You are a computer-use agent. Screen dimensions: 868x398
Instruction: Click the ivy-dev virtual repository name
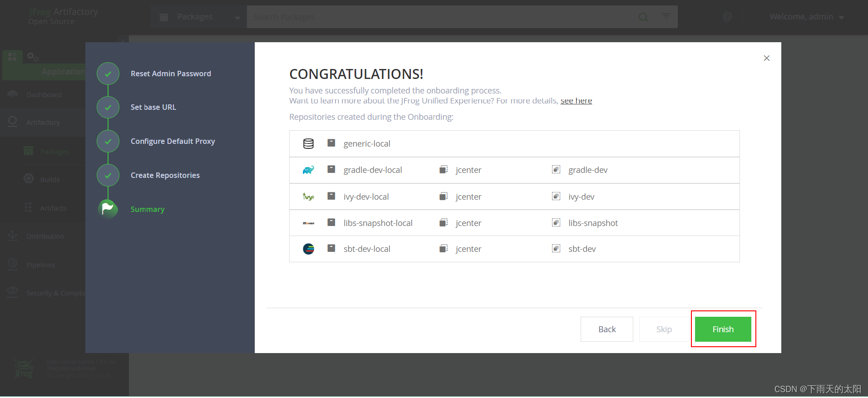pos(581,197)
